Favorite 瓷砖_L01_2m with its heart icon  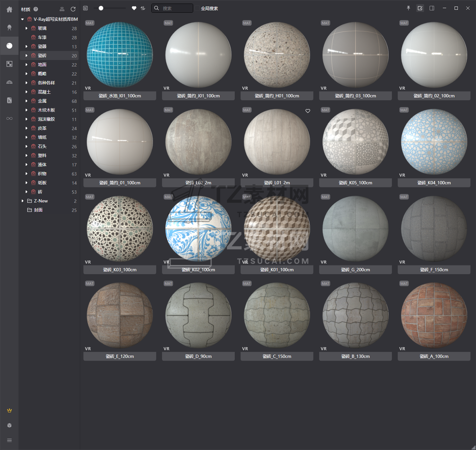point(308,111)
